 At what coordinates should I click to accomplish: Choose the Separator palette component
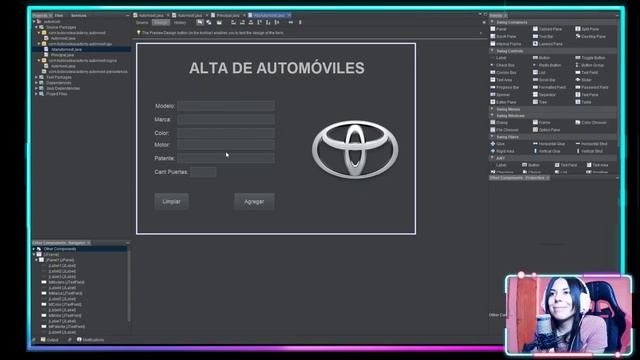pos(544,95)
